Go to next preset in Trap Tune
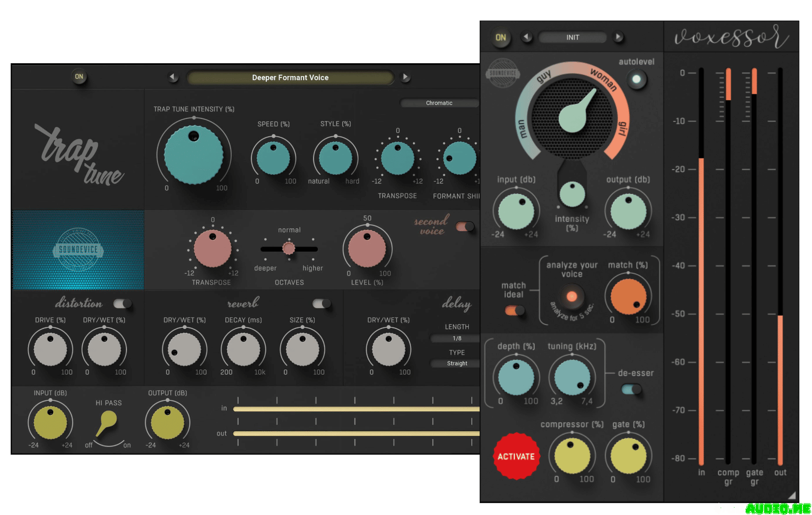Screen dimensions: 812x515 [x=406, y=77]
